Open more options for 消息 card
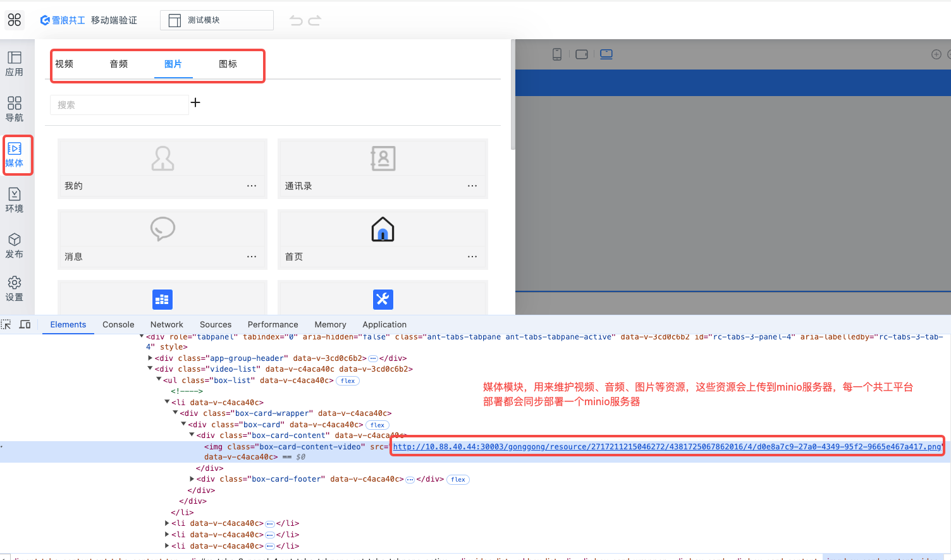This screenshot has width=951, height=560. (252, 257)
